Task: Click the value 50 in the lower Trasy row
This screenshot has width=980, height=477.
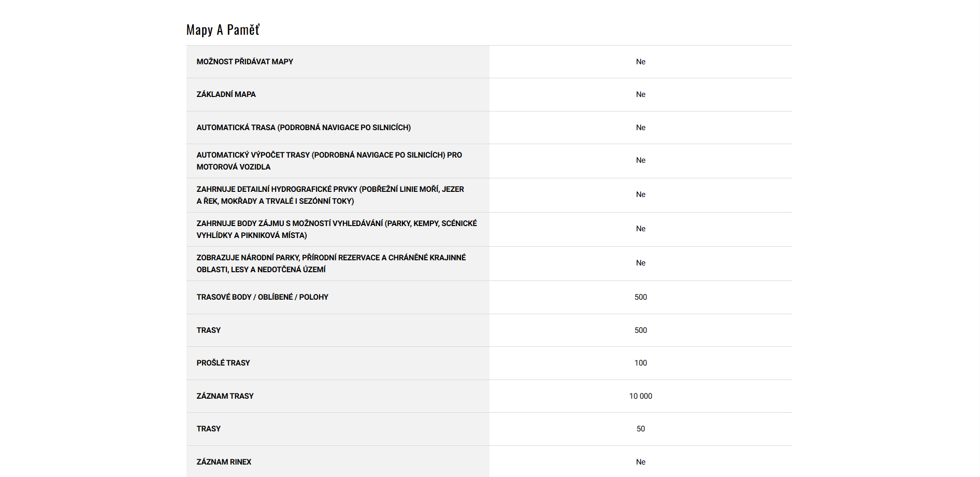Action: (641, 429)
